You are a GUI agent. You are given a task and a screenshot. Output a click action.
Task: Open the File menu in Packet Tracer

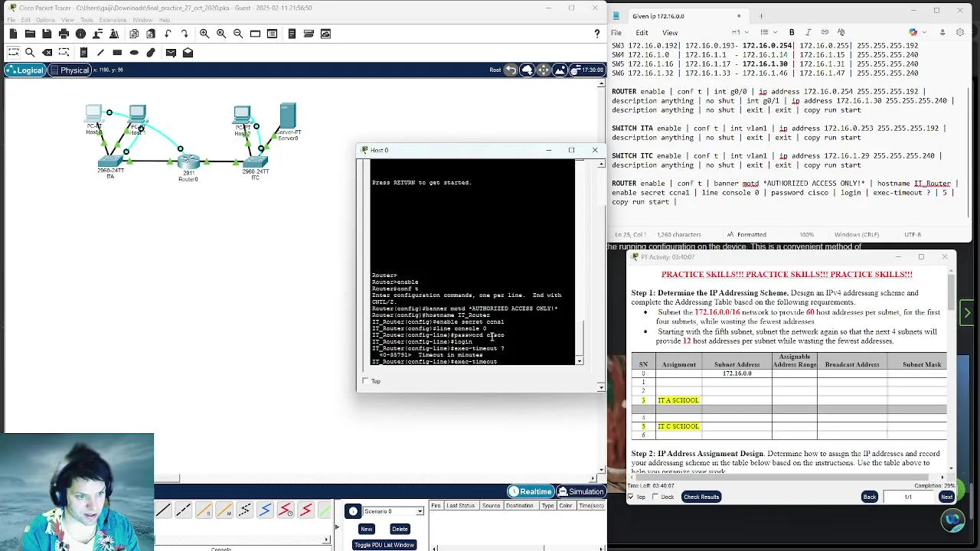coord(12,20)
